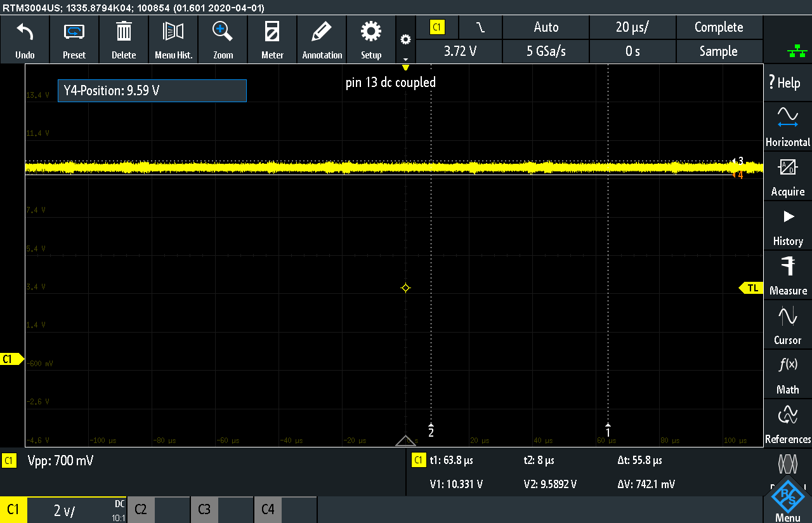Image resolution: width=812 pixels, height=523 pixels.
Task: Select C1 trigger source badge
Action: 438,27
